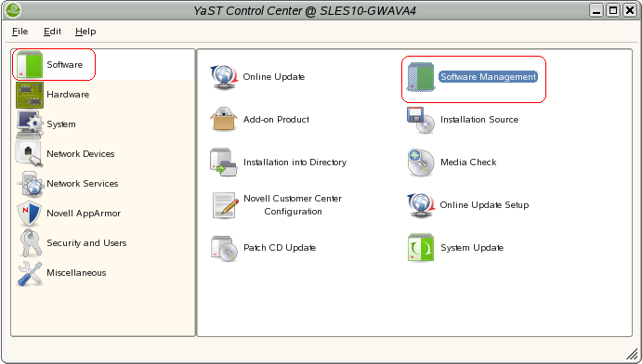Image resolution: width=642 pixels, height=364 pixels.
Task: Launch Add-on Product package icon
Action: tap(224, 119)
